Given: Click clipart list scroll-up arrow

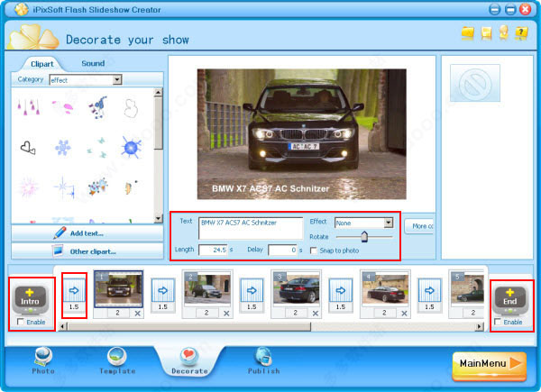Looking at the screenshot, I should click(x=158, y=93).
